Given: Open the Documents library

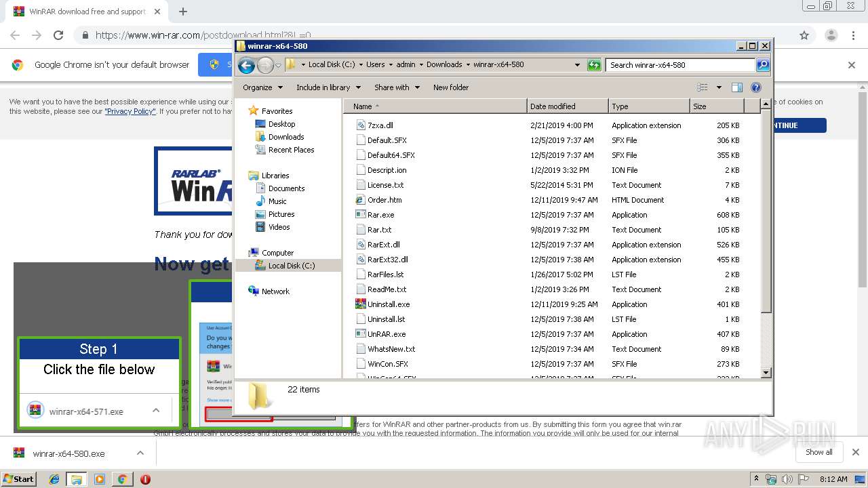Looking at the screenshot, I should 286,188.
